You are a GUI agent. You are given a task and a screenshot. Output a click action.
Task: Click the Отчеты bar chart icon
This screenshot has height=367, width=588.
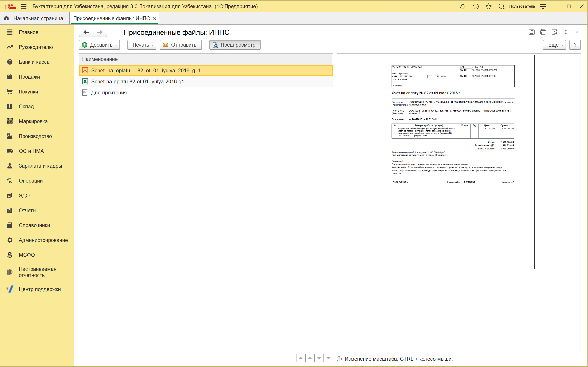click(10, 211)
